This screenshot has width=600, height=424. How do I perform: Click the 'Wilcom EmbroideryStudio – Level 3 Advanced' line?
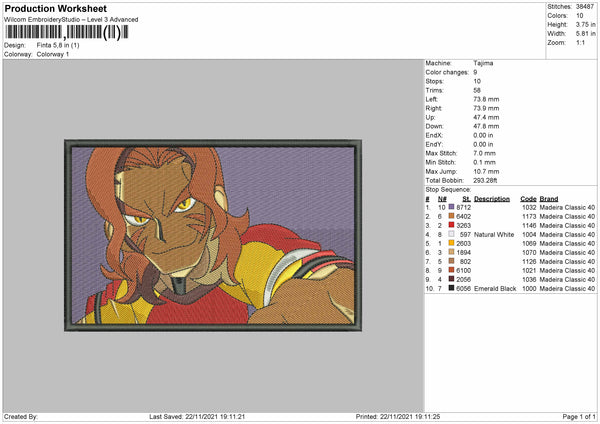(x=71, y=20)
